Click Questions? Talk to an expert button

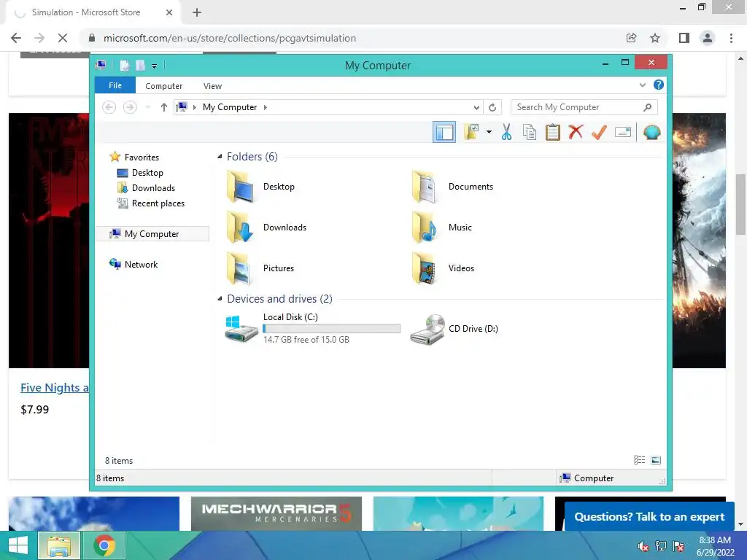(649, 517)
